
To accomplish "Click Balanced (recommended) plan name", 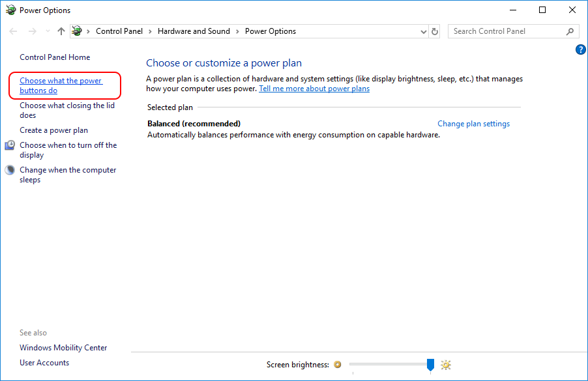I will pyautogui.click(x=194, y=124).
